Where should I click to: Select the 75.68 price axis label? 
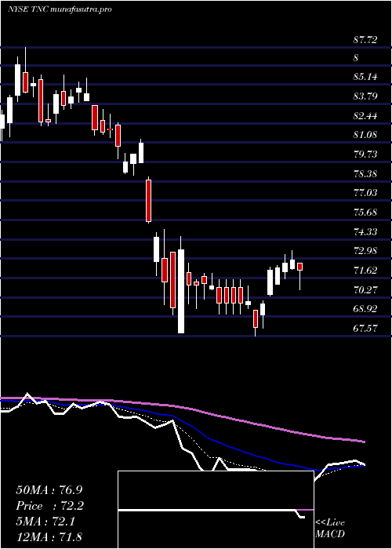[365, 213]
